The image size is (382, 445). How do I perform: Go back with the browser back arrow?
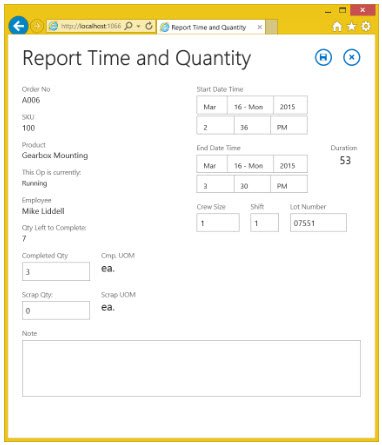18,26
